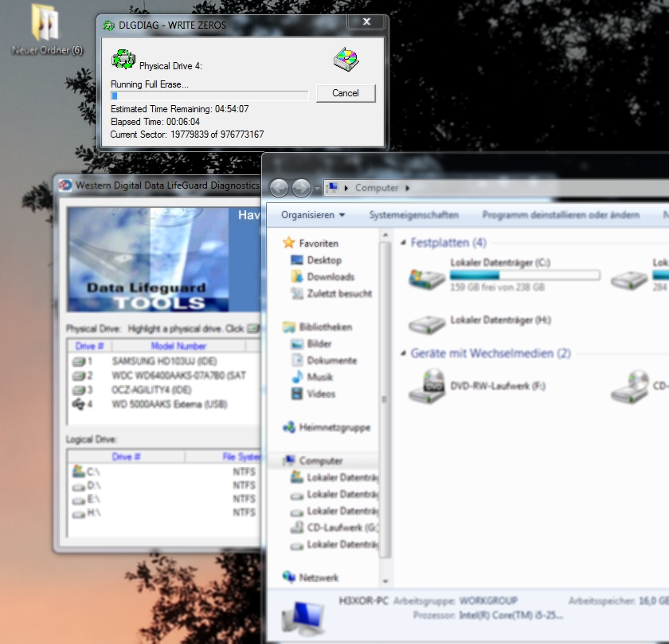The height and width of the screenshot is (644, 669).
Task: Click Programm deinstallieren oder ändern
Action: point(561,215)
